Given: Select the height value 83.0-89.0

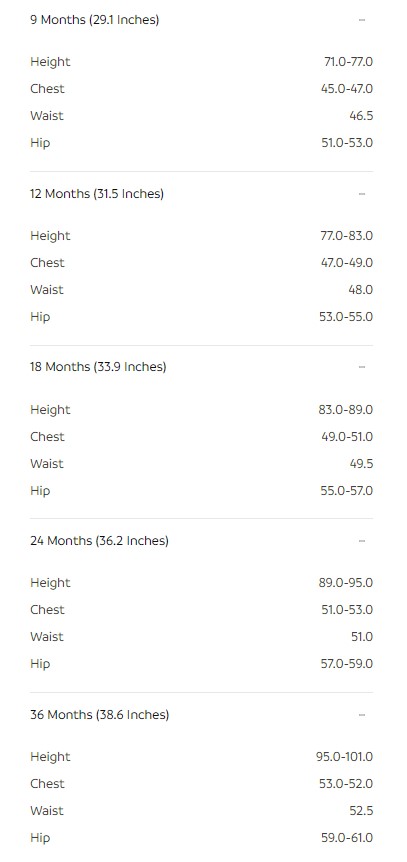Looking at the screenshot, I should [x=345, y=410].
